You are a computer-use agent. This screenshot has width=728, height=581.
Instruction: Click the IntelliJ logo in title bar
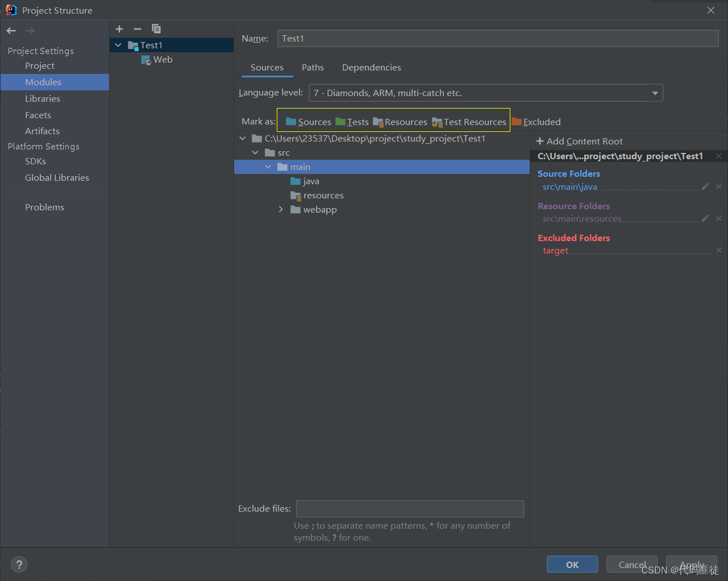coord(11,10)
